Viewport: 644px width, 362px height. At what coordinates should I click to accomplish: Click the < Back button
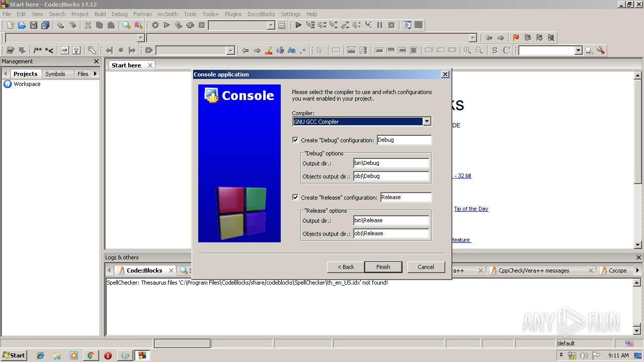[346, 267]
